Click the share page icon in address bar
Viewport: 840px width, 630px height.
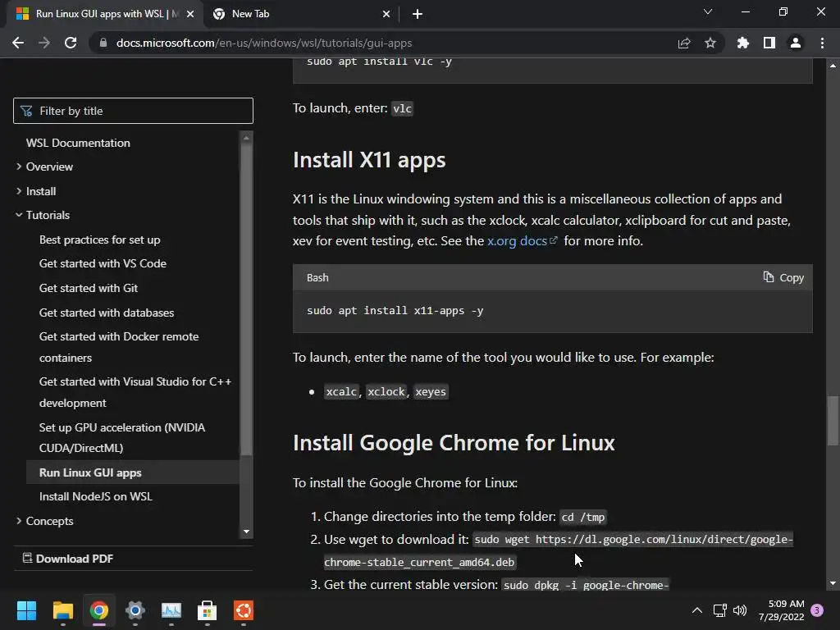pyautogui.click(x=684, y=43)
